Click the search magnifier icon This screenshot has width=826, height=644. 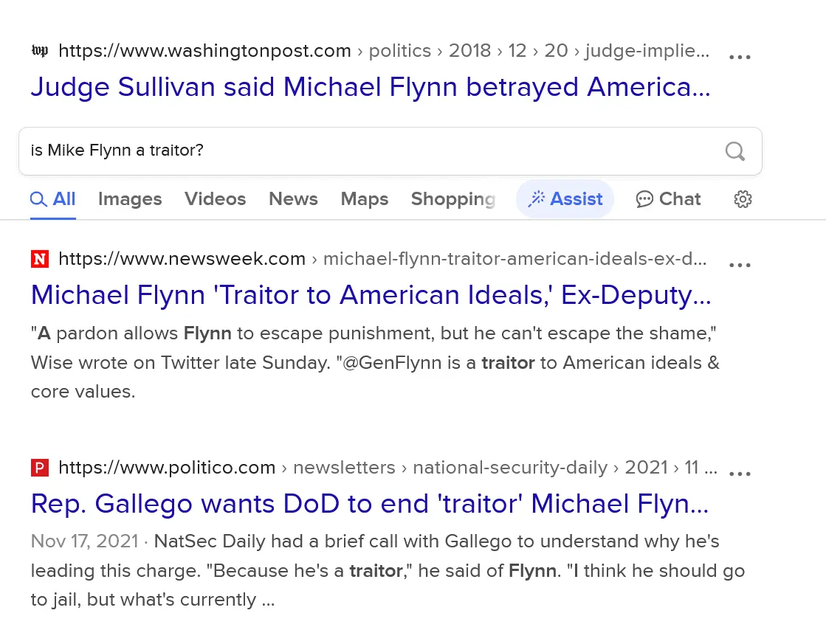click(x=734, y=151)
